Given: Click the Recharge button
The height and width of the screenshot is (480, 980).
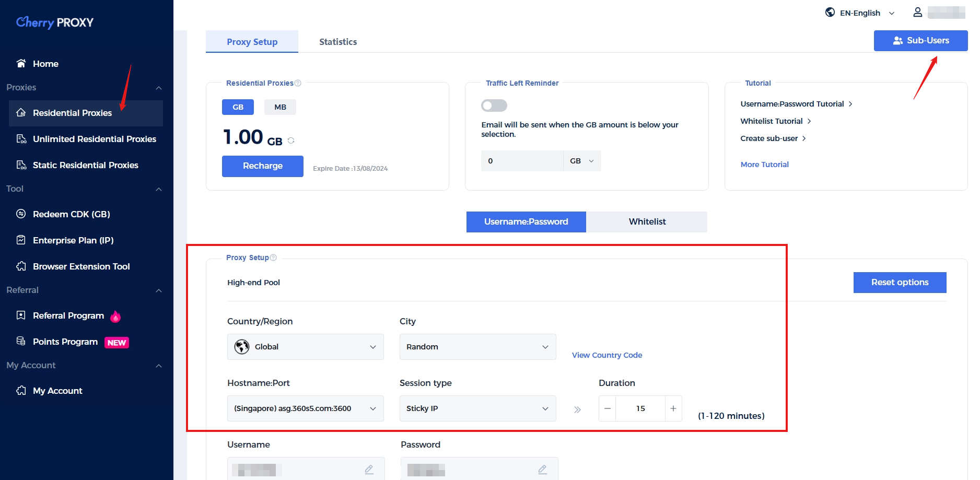Looking at the screenshot, I should (x=262, y=166).
